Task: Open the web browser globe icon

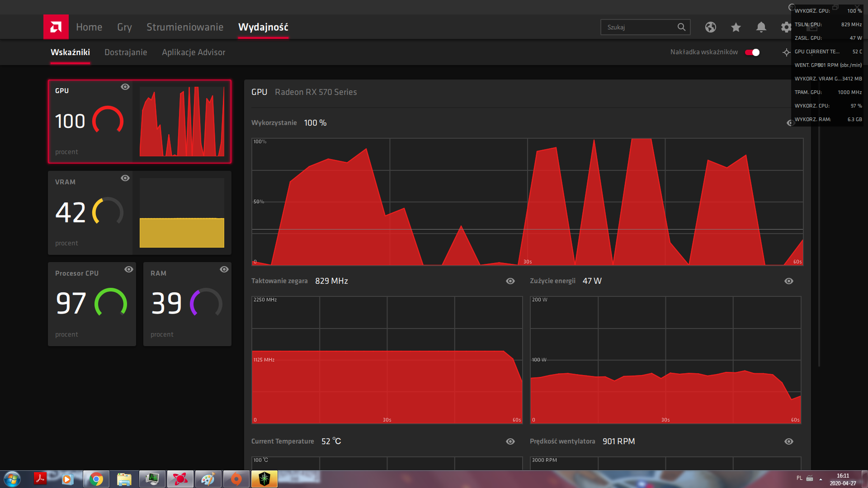Action: (711, 28)
